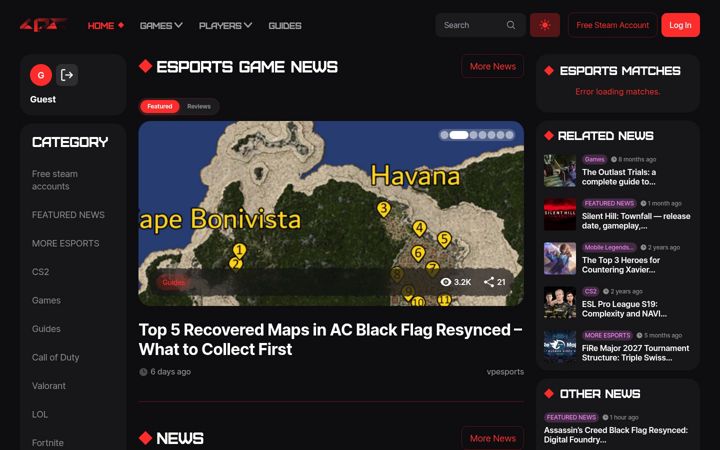Jump to the last carousel slide dot

pyautogui.click(x=509, y=135)
